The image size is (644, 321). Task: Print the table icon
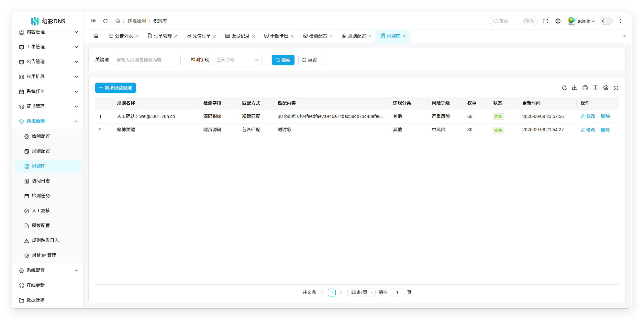click(x=585, y=88)
